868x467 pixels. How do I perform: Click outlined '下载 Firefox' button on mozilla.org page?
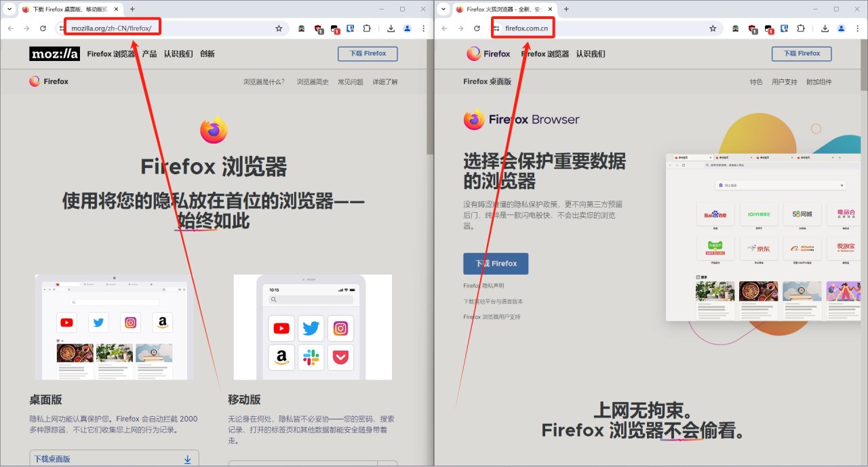point(368,54)
